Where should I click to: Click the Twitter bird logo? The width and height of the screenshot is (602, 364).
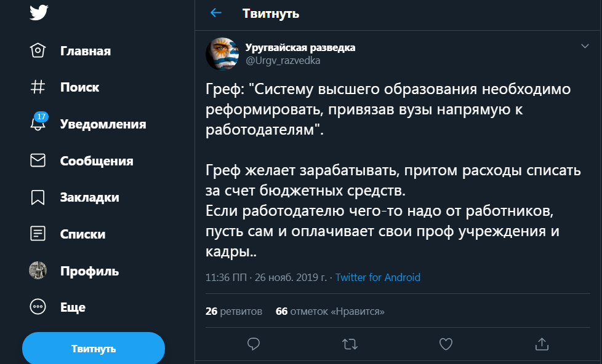38,13
